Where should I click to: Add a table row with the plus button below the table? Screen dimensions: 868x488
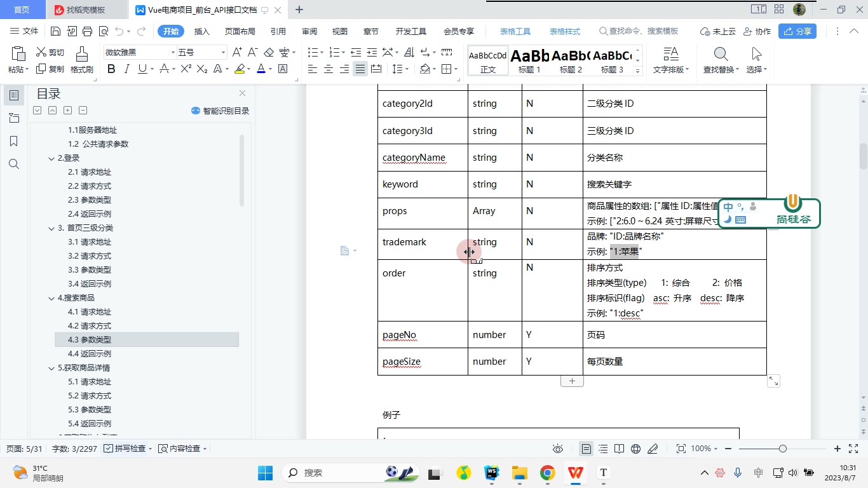(x=572, y=381)
